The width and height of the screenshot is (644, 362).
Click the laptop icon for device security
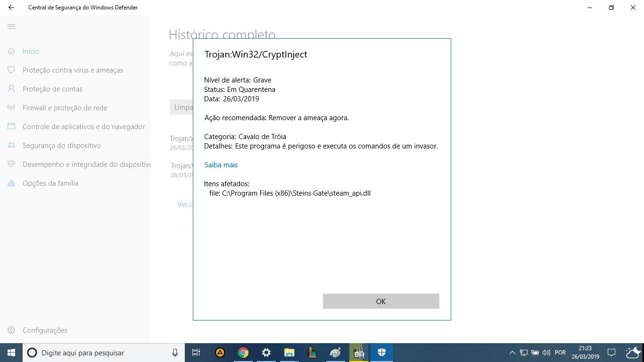(11, 145)
